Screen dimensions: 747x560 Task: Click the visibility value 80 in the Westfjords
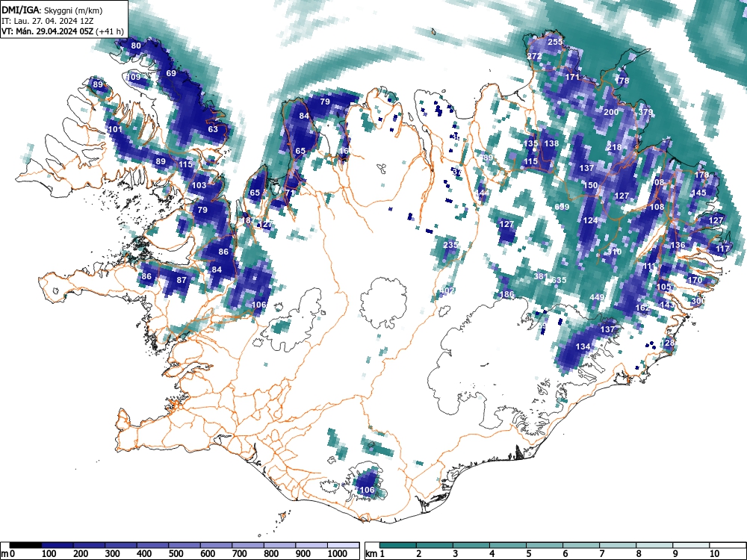[x=136, y=46]
